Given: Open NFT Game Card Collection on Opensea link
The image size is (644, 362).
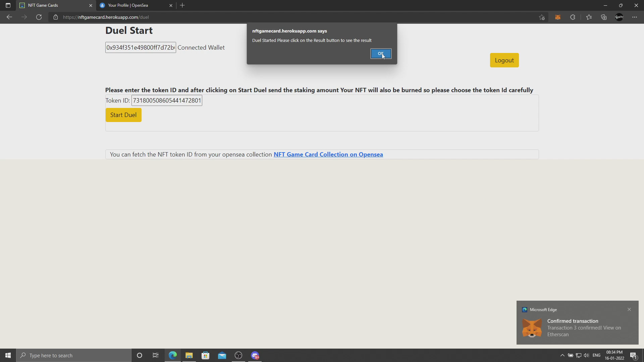Looking at the screenshot, I should coord(328,155).
